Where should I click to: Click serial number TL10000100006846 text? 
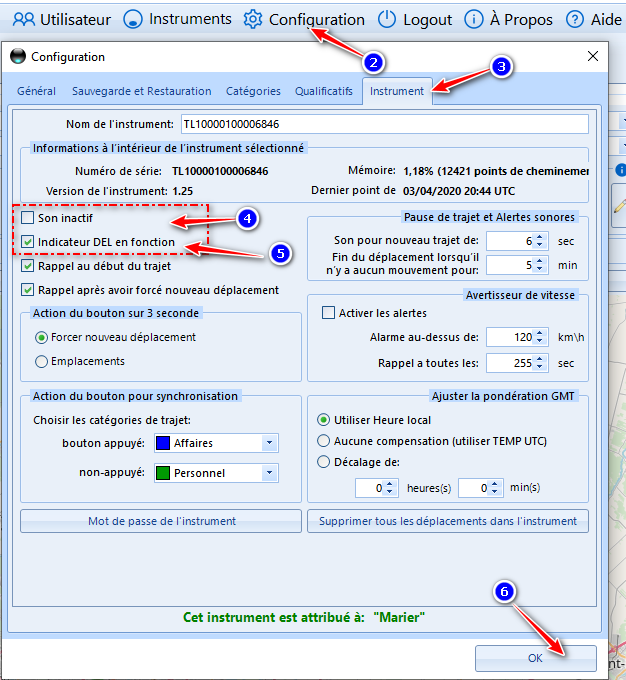point(220,171)
